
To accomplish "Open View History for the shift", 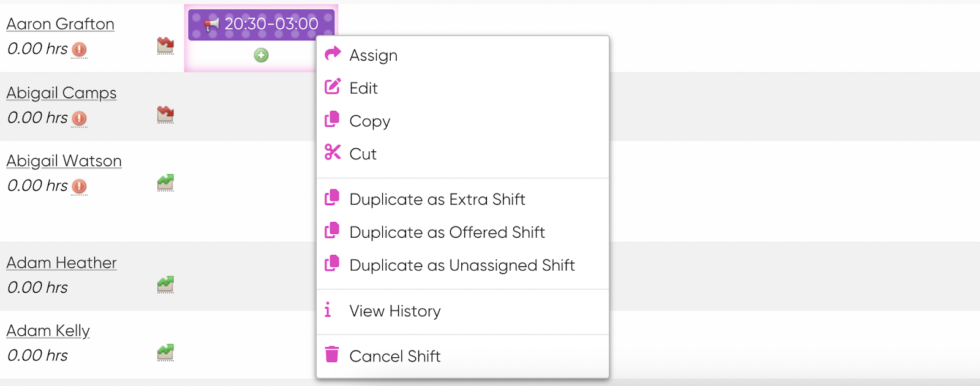I will 462,311.
